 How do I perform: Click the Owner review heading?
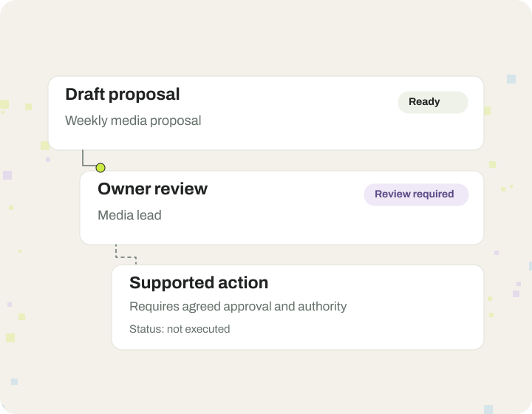coord(153,189)
